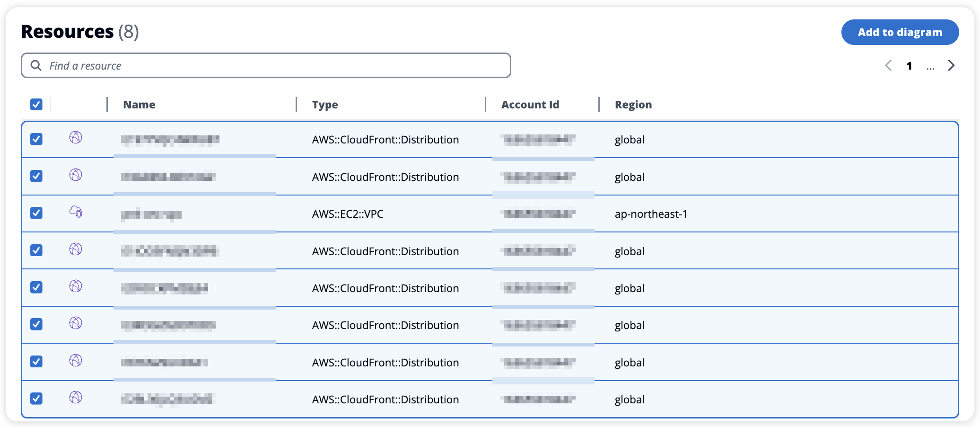Uncheck the last row checkbox

pyautogui.click(x=36, y=399)
